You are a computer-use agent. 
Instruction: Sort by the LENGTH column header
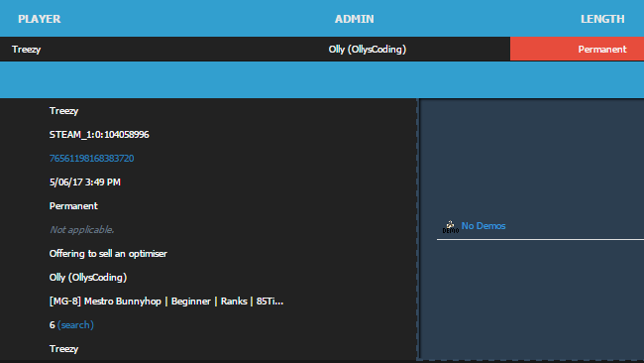(602, 19)
